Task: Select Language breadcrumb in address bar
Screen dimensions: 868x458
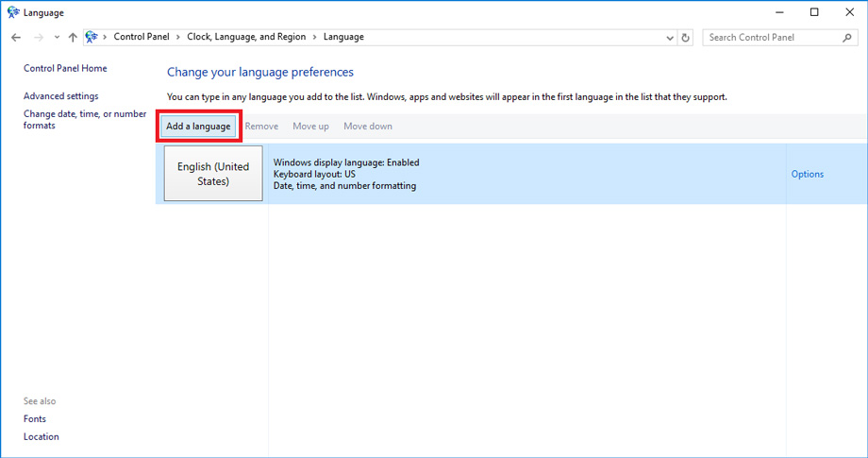Action: coord(343,37)
